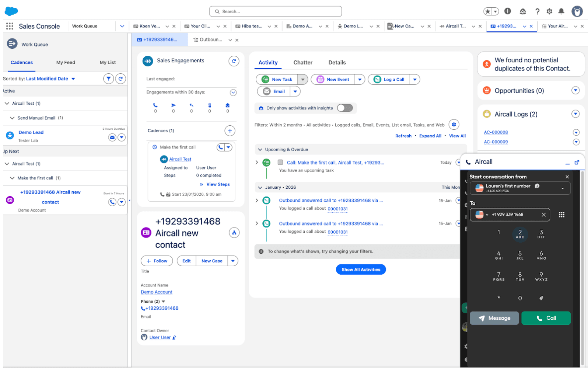The image size is (588, 368).
Task: Click the Show All Activities button
Action: click(360, 270)
